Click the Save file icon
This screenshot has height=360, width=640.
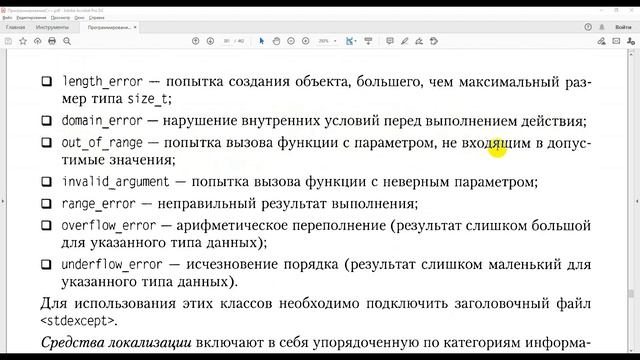(8, 41)
